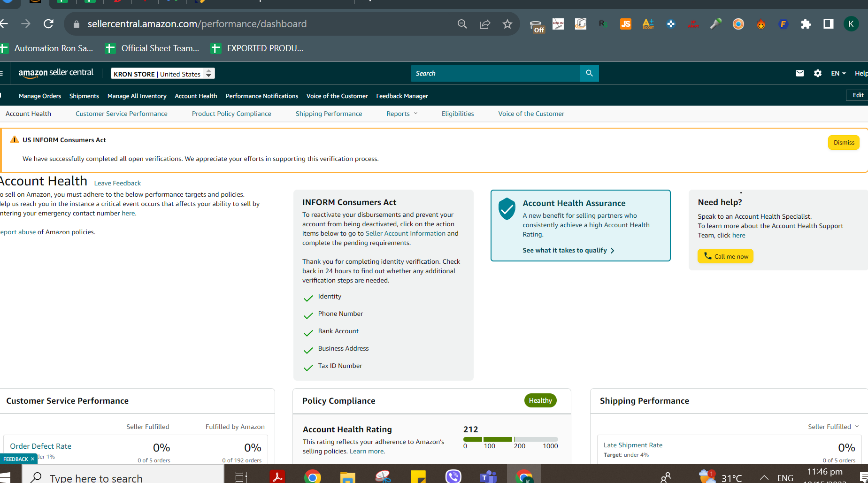Click the Healthy status badge

[540, 400]
